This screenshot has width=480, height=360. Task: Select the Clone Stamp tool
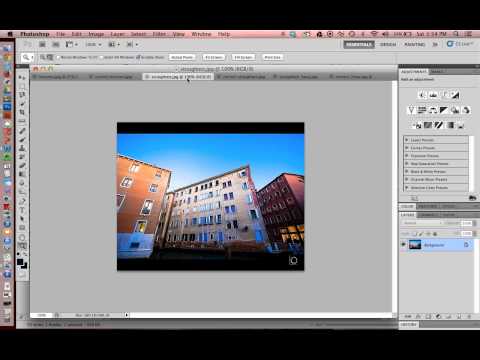(x=22, y=148)
